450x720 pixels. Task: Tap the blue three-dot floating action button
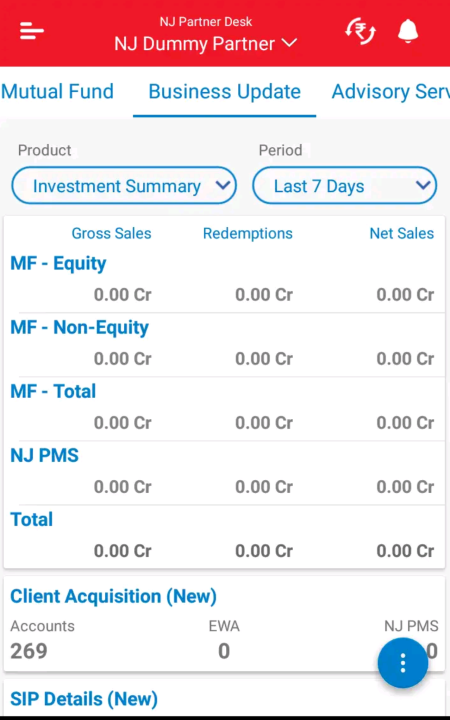pos(403,663)
